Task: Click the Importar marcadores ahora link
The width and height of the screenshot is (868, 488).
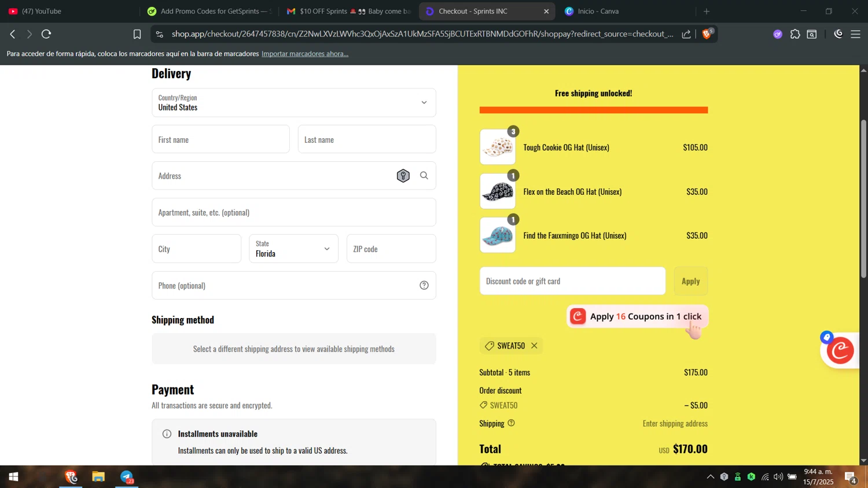Action: pyautogui.click(x=305, y=54)
